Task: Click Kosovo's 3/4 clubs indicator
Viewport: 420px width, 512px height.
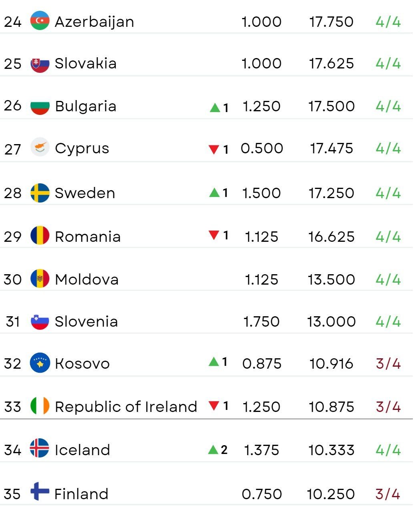Action: [388, 363]
